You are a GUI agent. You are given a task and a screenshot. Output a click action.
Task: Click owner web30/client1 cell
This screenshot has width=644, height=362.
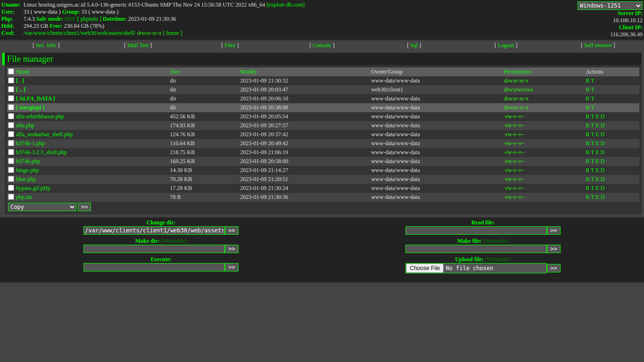click(x=387, y=90)
